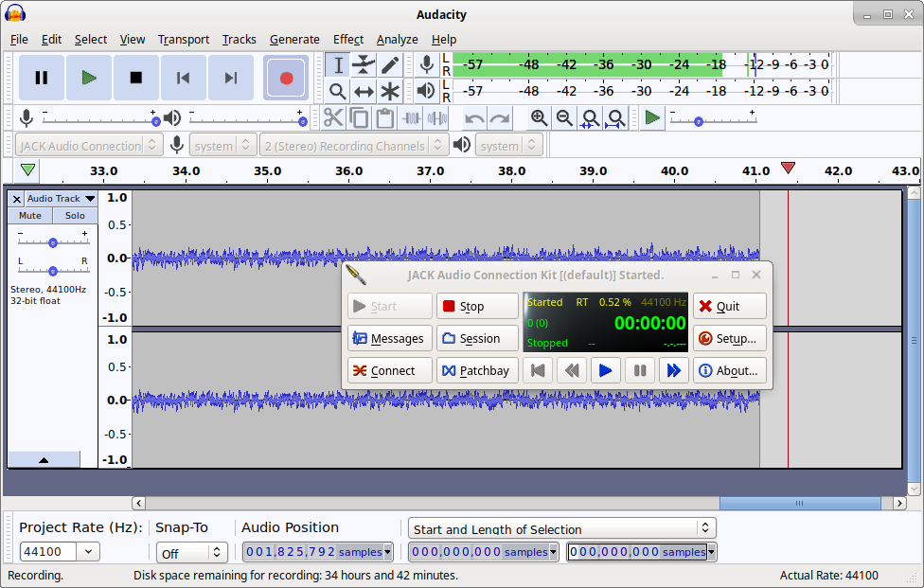Select the Multi-Tool asterisk

[x=389, y=91]
